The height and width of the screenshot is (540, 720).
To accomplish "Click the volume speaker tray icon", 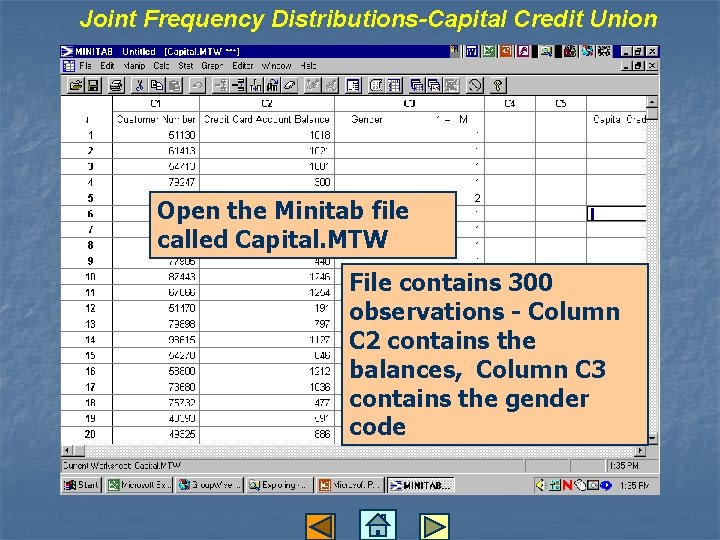I will pyautogui.click(x=540, y=485).
